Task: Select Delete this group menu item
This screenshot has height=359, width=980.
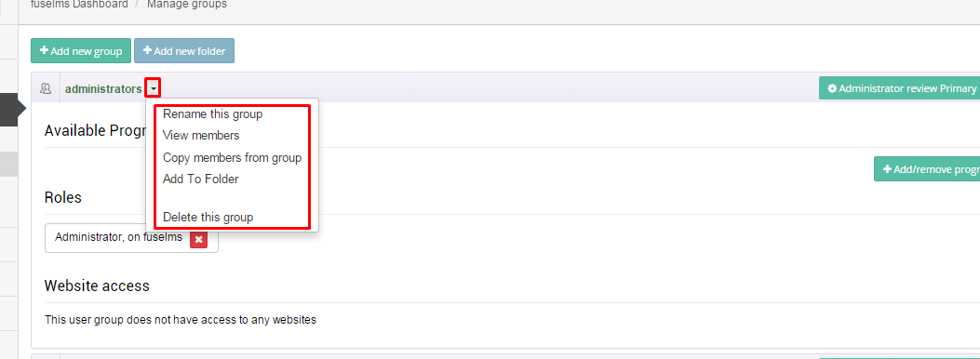Action: tap(208, 218)
